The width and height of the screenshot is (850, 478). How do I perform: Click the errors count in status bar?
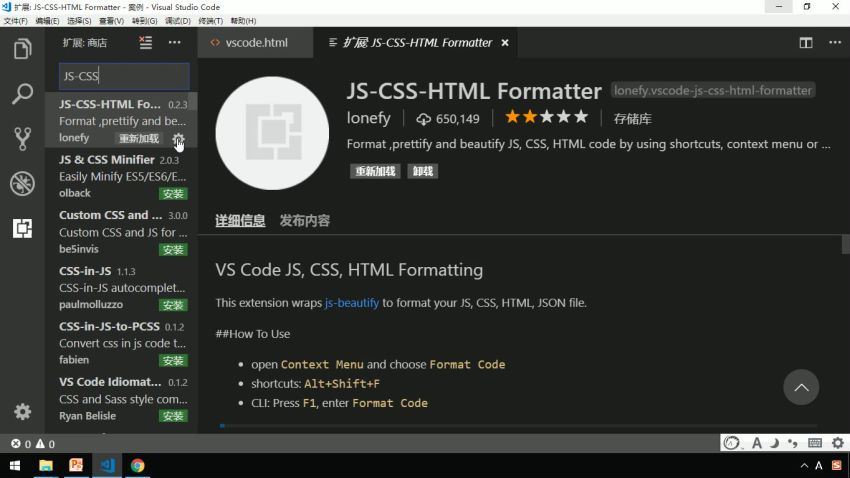pyautogui.click(x=21, y=444)
